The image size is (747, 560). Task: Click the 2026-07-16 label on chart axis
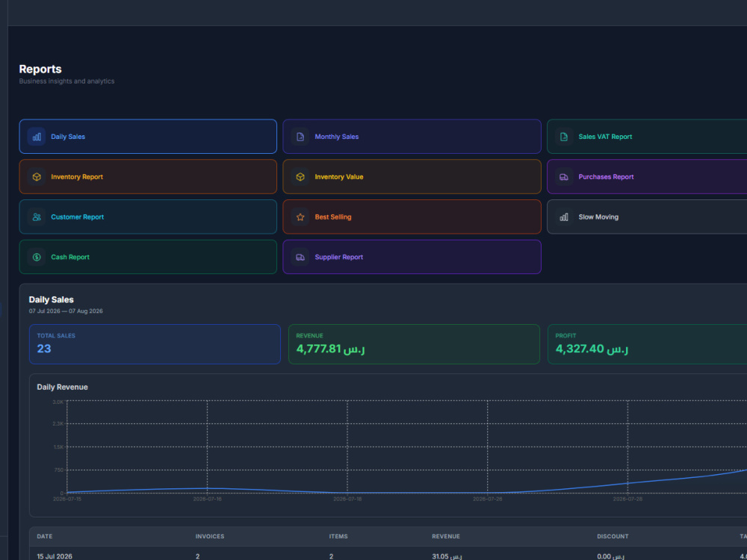tap(207, 499)
